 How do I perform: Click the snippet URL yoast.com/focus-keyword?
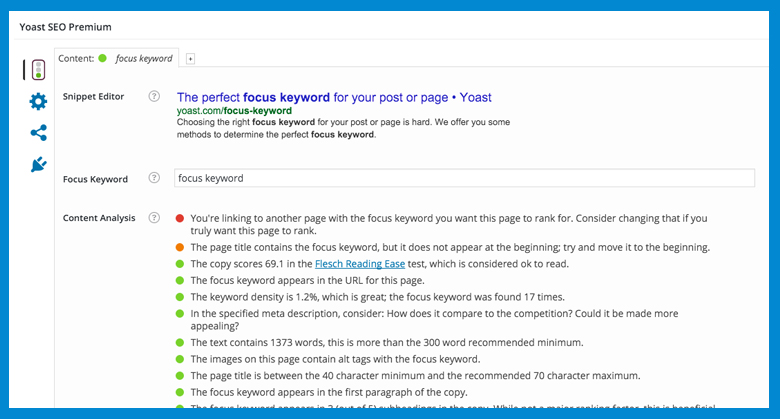coord(234,110)
